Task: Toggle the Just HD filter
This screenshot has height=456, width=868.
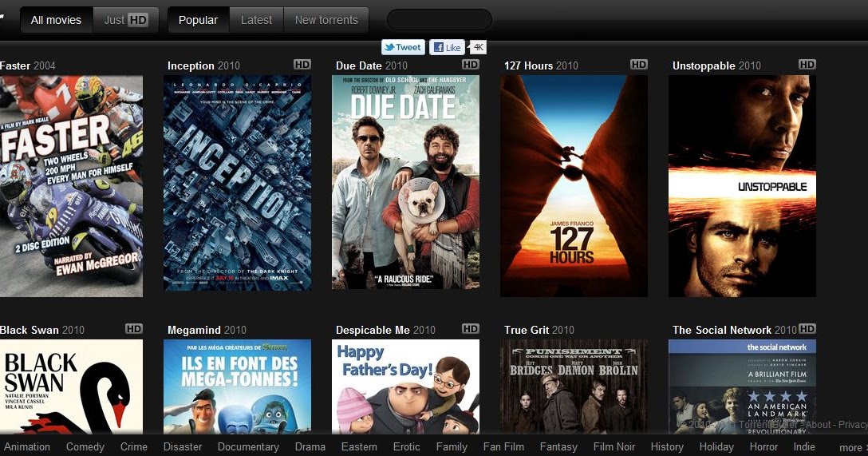Action: [126, 20]
